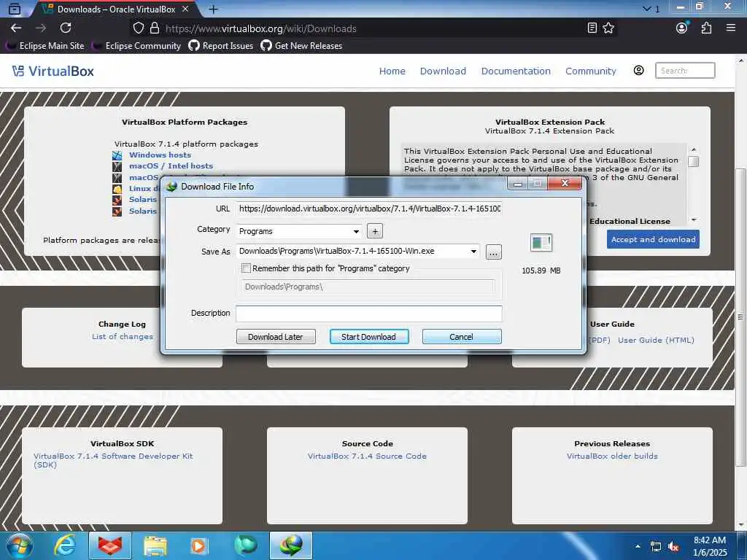Image resolution: width=747 pixels, height=560 pixels.
Task: Open the Report Issues bookmark
Action: tap(221, 46)
